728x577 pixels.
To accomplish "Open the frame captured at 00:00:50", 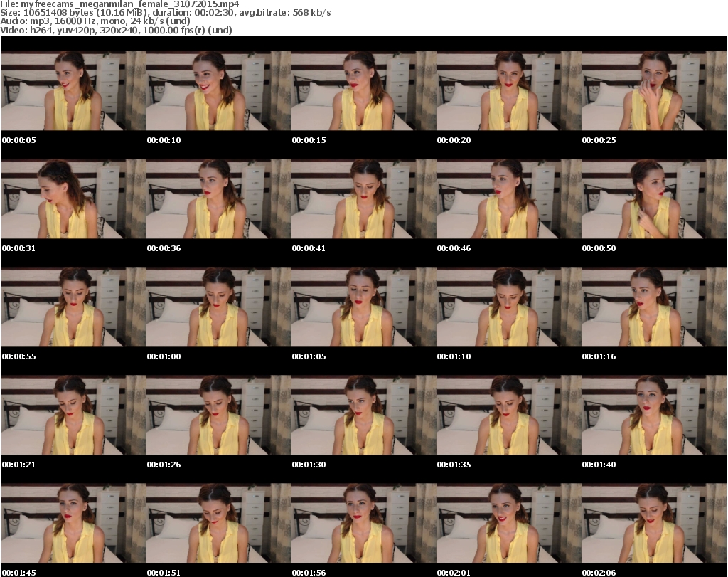I will coord(654,198).
